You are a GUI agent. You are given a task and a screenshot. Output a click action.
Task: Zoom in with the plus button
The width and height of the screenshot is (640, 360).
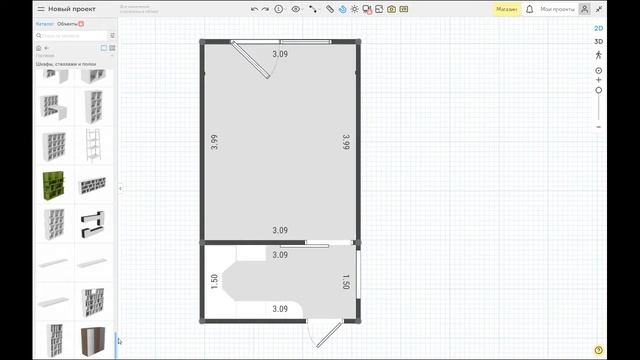598,80
